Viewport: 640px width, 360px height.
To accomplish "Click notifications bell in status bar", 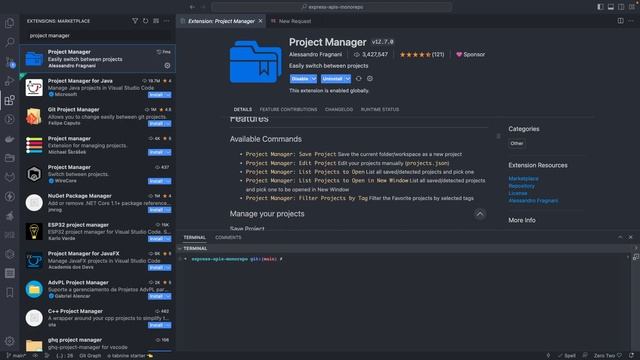I will coord(631,356).
